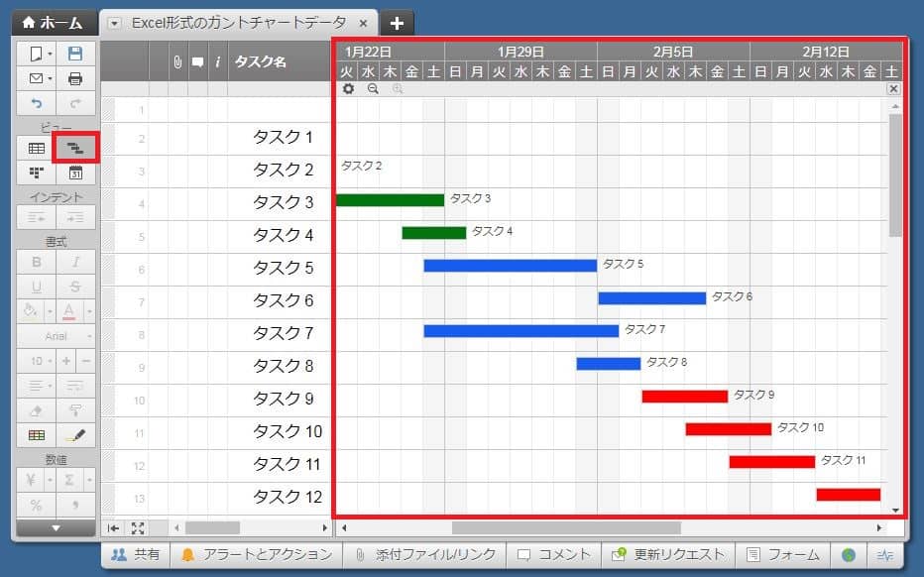This screenshot has width=924, height=577.
Task: Select the Card view icon
Action: pyautogui.click(x=37, y=173)
